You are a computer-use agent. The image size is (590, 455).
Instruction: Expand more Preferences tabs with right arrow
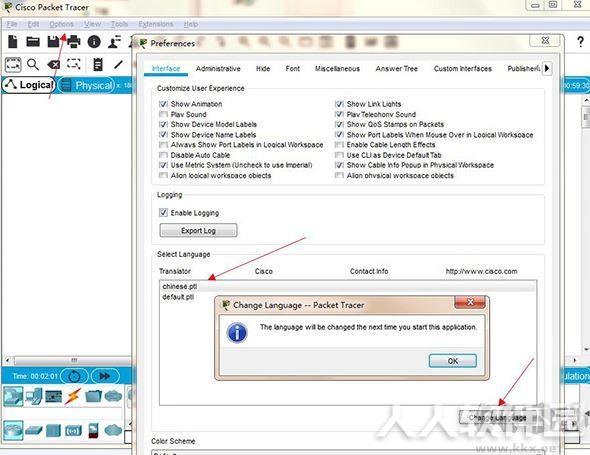coord(547,68)
